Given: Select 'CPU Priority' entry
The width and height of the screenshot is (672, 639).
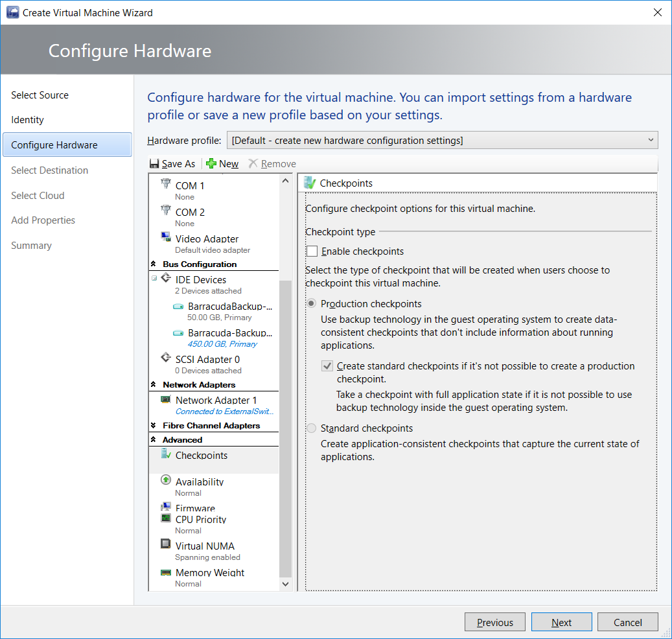Looking at the screenshot, I should point(214,524).
